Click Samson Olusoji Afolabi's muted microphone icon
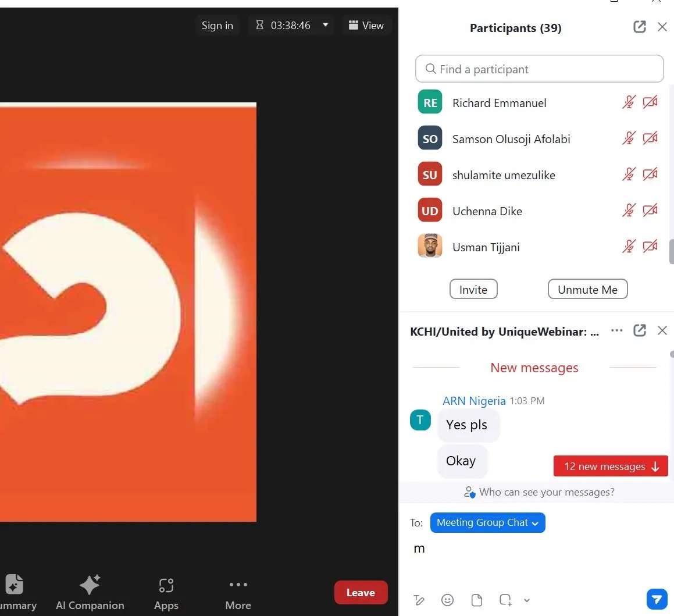The image size is (674, 616). click(629, 138)
